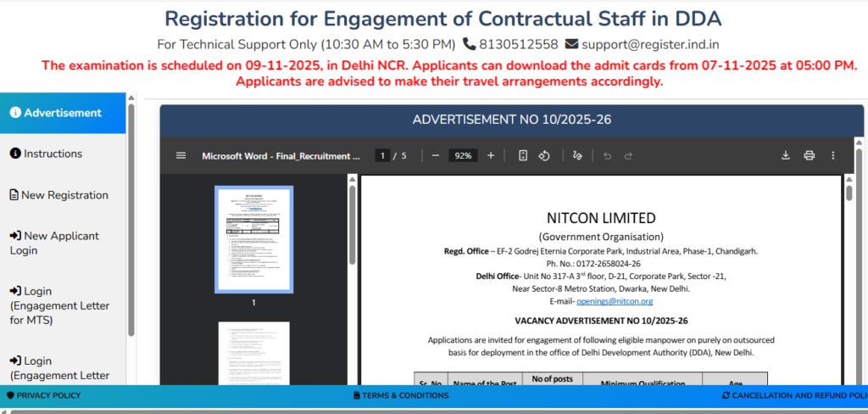Toggle the PDF sidebar hamburger menu

click(181, 156)
